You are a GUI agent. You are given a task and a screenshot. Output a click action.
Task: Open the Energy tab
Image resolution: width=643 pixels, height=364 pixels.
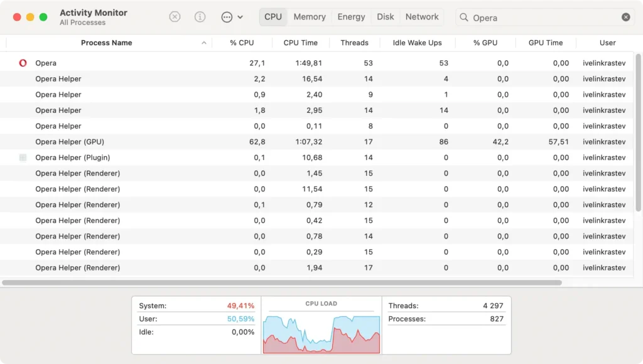(x=352, y=17)
